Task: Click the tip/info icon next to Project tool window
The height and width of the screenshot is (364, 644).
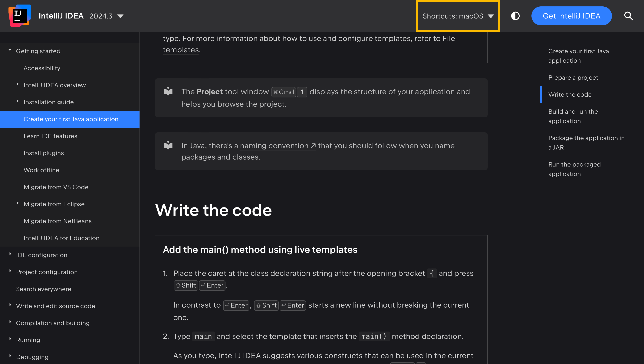Action: (x=169, y=92)
